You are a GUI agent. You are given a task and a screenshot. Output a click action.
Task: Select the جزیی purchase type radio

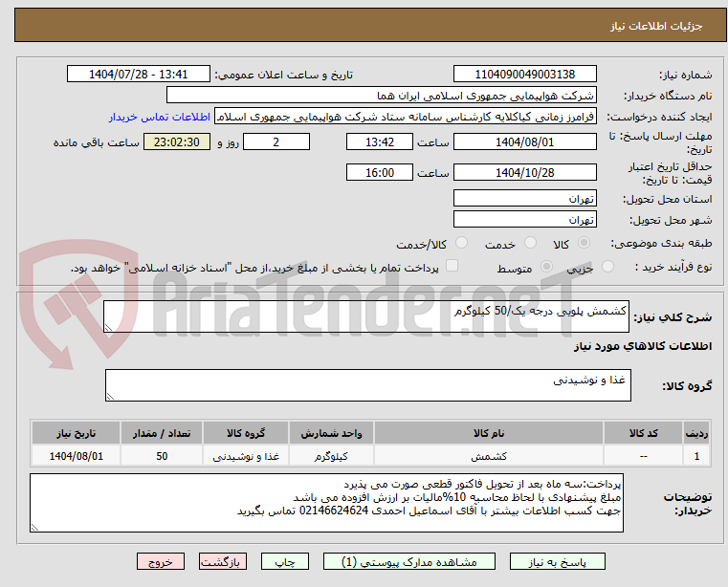pyautogui.click(x=607, y=267)
